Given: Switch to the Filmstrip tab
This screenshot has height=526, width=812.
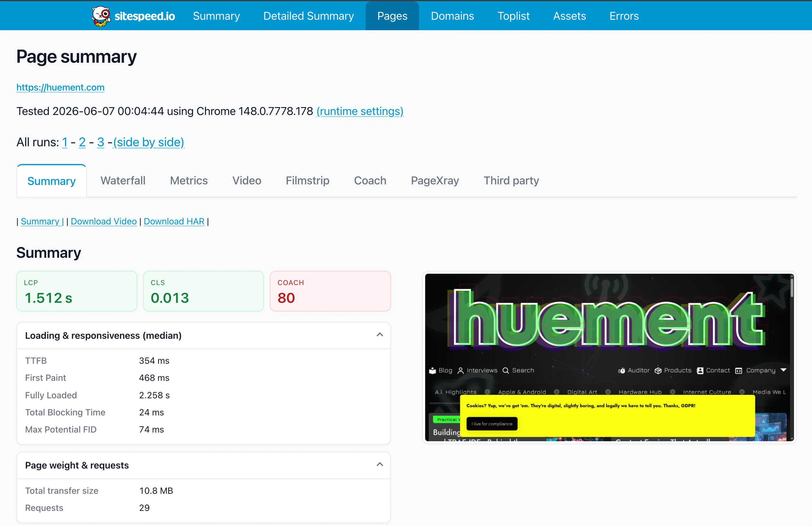Looking at the screenshot, I should click(x=307, y=181).
